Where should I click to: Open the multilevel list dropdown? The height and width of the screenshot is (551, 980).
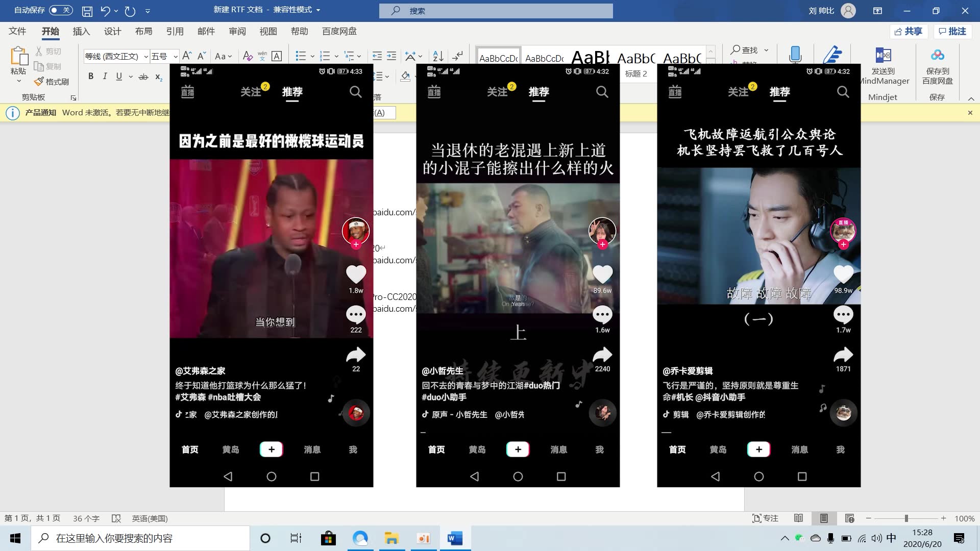(x=359, y=56)
